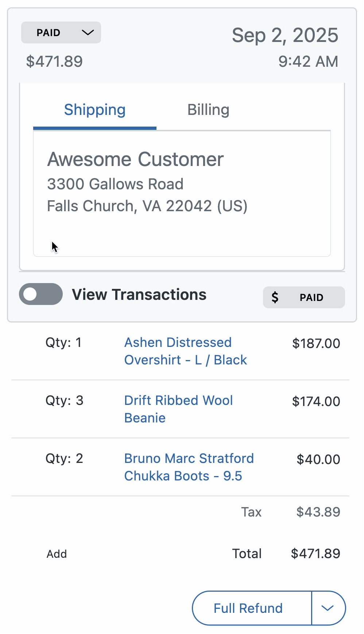Select the Shipping tab
This screenshot has width=364, height=634.
click(x=95, y=110)
